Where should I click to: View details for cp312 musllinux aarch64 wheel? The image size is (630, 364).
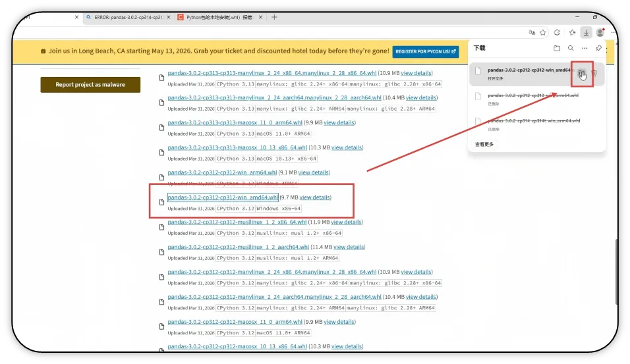pyautogui.click(x=349, y=247)
